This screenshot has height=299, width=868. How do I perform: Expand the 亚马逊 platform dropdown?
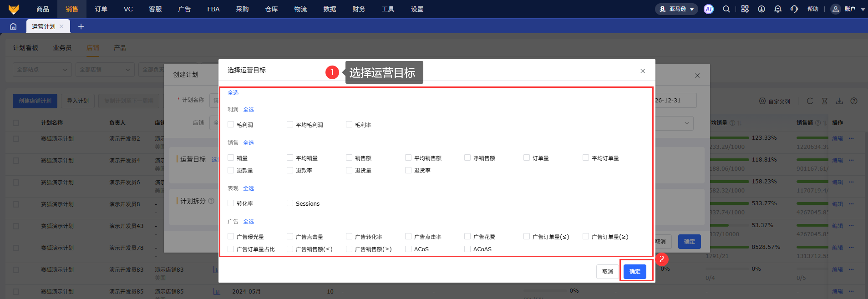(676, 9)
